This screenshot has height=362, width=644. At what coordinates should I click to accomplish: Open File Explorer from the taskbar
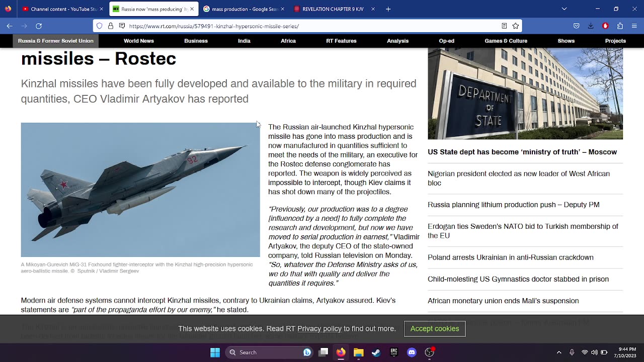(x=359, y=352)
